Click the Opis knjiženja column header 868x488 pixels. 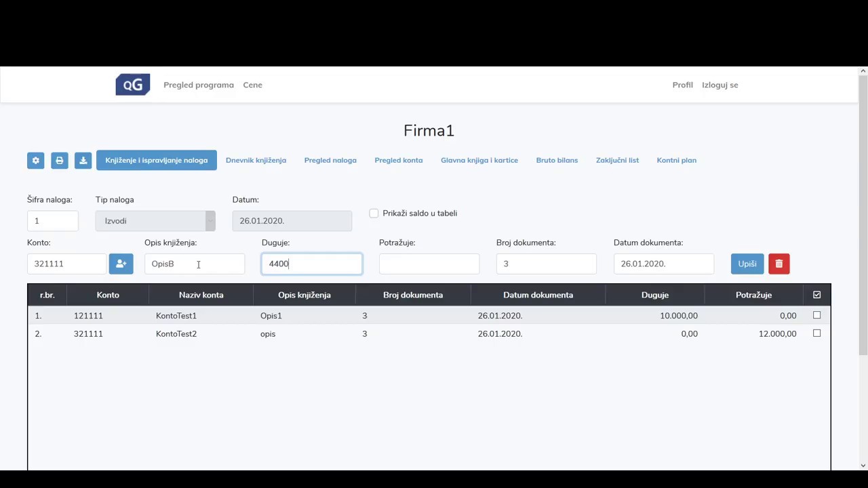[304, 295]
